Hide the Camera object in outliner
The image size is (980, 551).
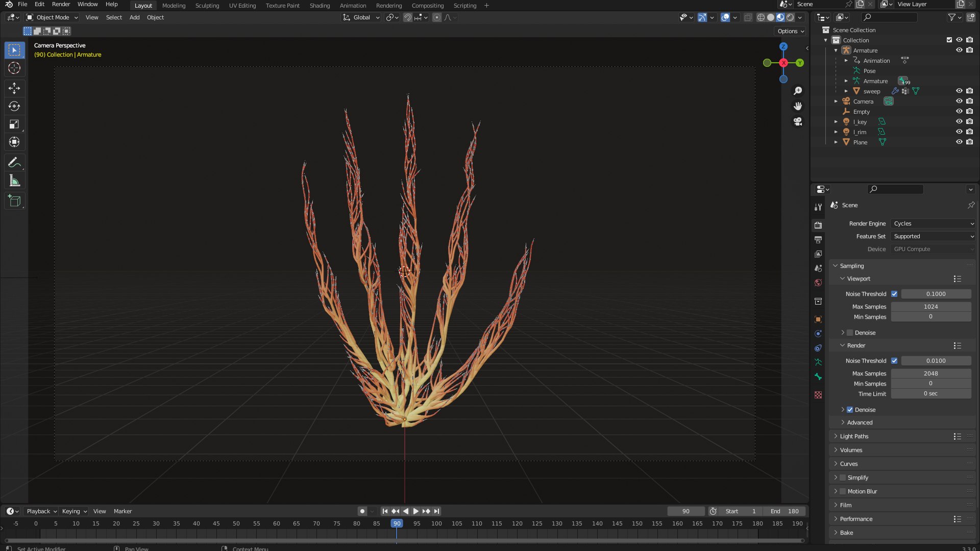[959, 102]
